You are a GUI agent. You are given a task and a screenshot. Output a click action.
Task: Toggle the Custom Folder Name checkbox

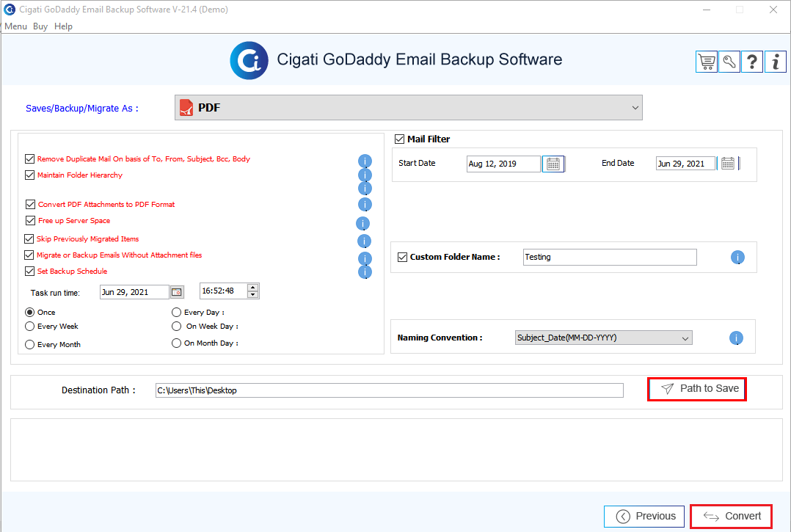pos(403,257)
